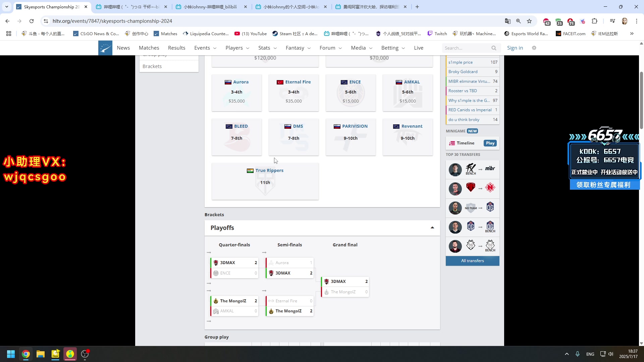
Task: Click the mibr logo in the transfers list
Action: tap(490, 169)
